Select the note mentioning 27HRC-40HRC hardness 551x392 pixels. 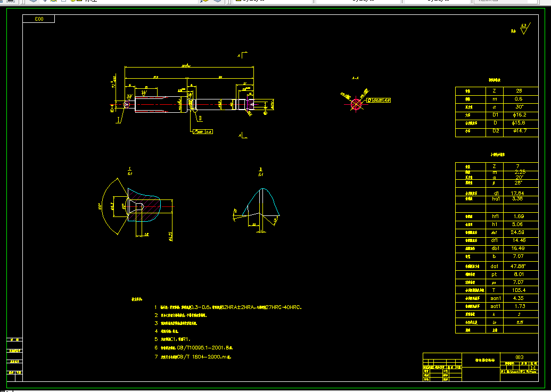(x=228, y=307)
